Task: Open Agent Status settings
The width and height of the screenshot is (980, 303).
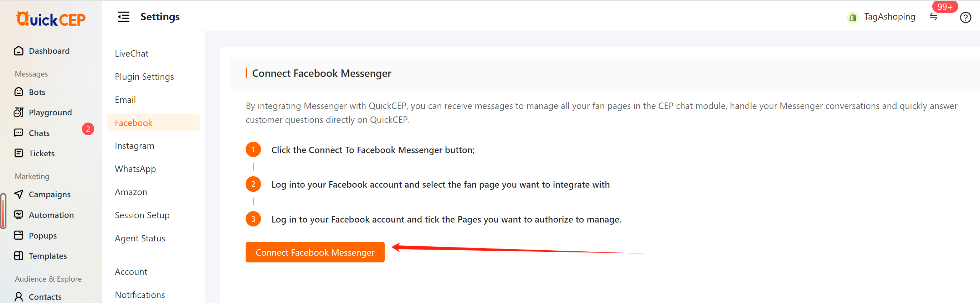Action: 140,238
